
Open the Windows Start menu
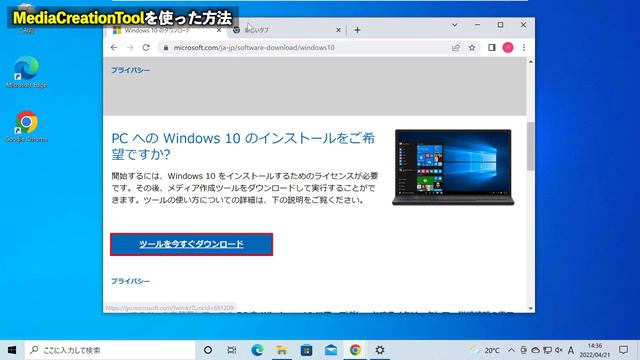[x=12, y=350]
